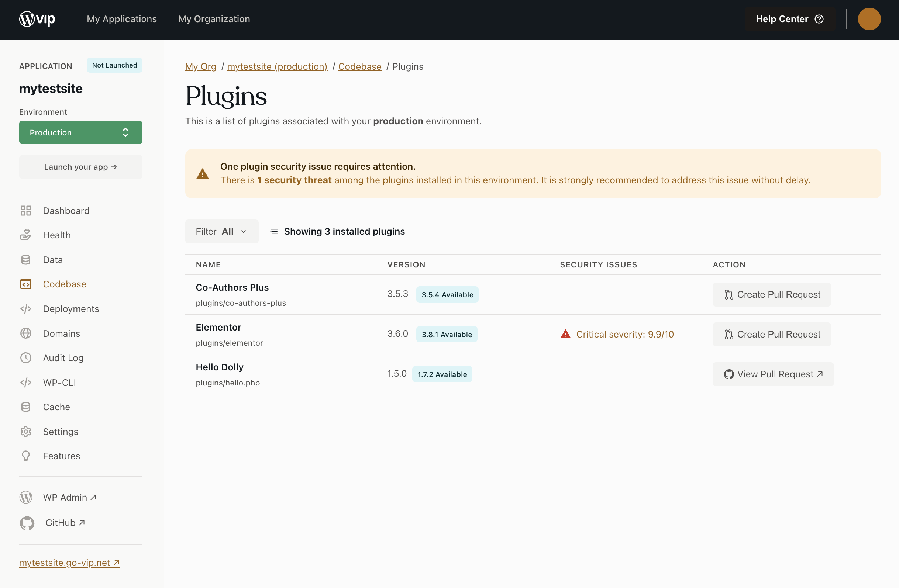Create Pull Request for Elementor
899x588 pixels.
[x=772, y=335]
